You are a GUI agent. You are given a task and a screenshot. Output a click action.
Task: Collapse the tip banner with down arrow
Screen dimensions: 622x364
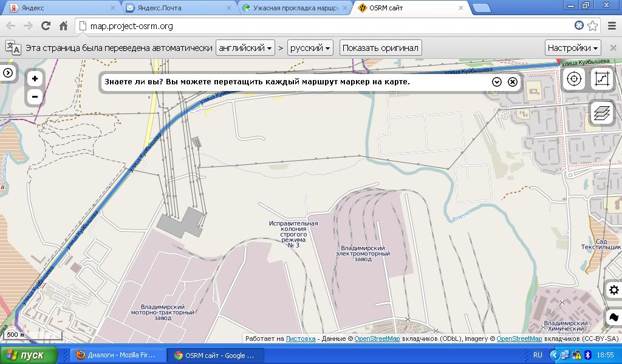pyautogui.click(x=497, y=82)
